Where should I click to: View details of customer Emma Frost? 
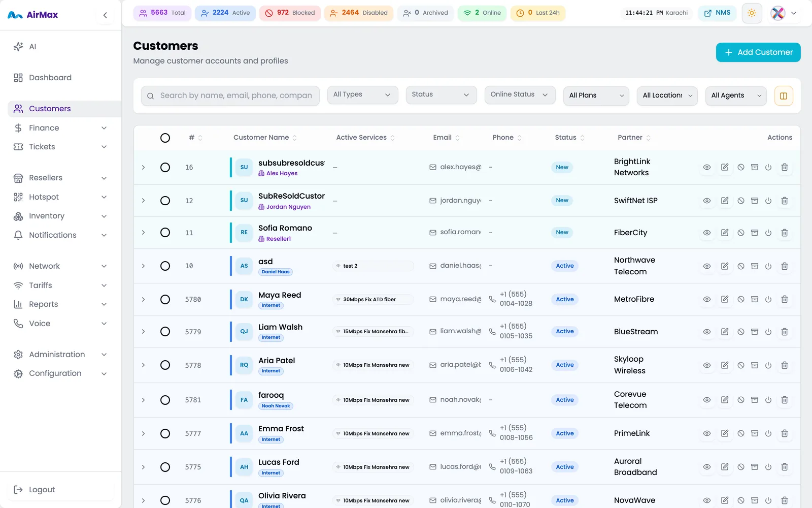click(707, 433)
